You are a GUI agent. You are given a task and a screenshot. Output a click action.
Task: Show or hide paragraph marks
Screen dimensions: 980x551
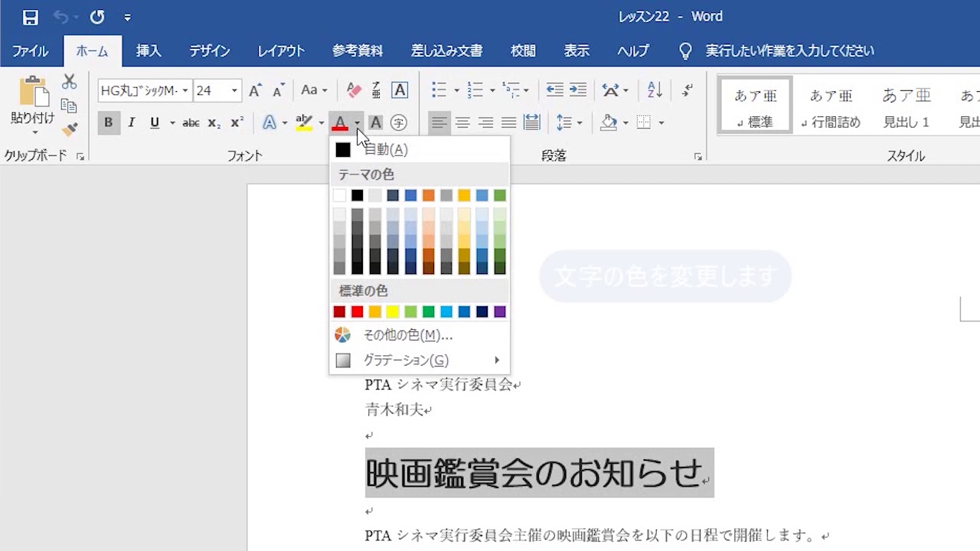click(x=688, y=90)
